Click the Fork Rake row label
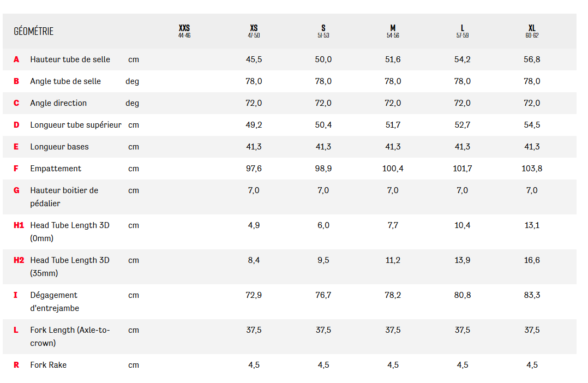Image resolution: width=588 pixels, height=383 pixels. [x=49, y=365]
